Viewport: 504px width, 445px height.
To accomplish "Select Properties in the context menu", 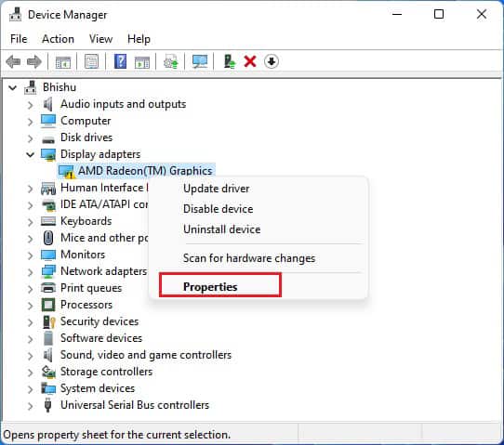I will [x=210, y=286].
